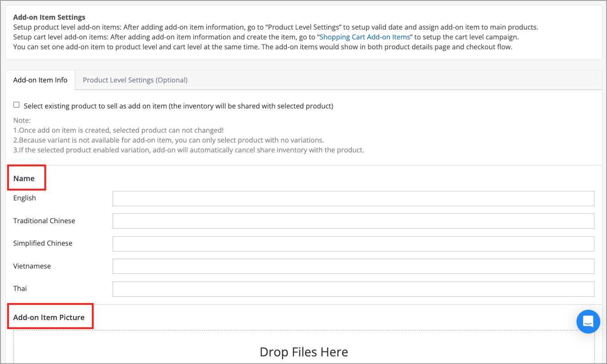Image resolution: width=607 pixels, height=364 pixels.
Task: Click the white speech bubble icon in blue circle
Action: (588, 321)
